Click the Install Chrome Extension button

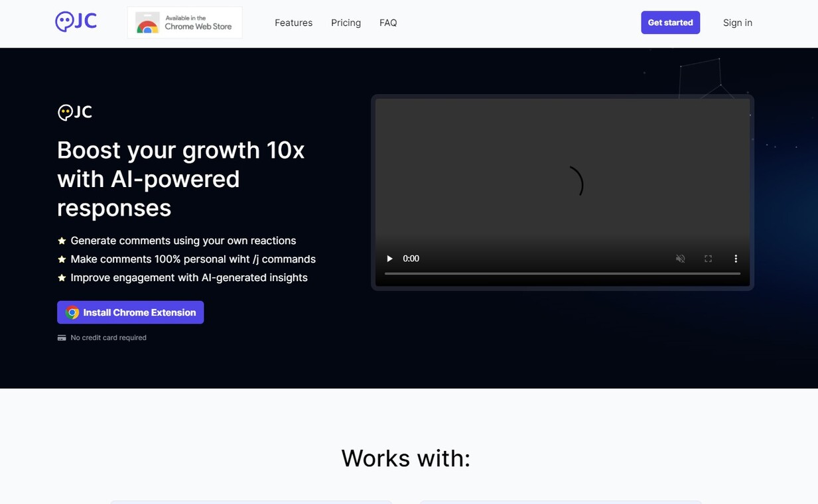point(131,312)
